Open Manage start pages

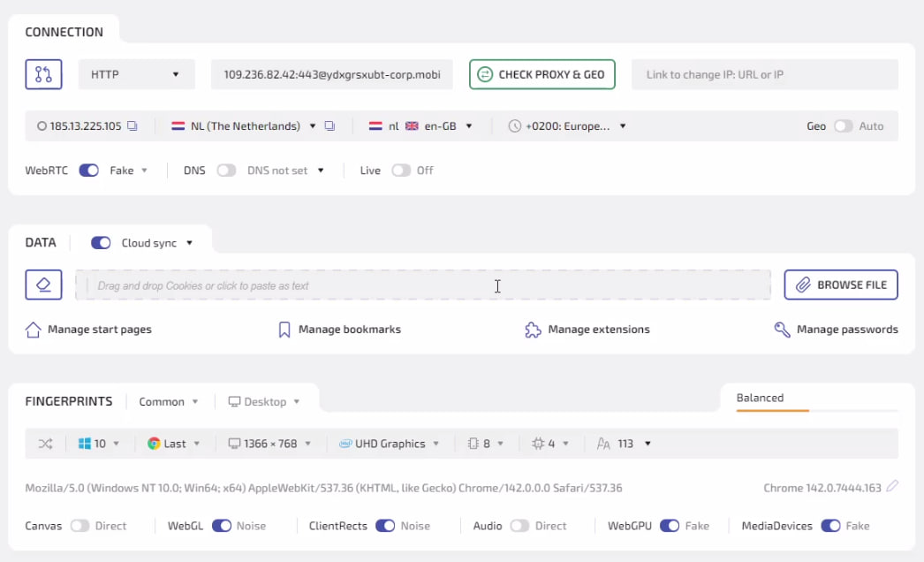pyautogui.click(x=88, y=330)
